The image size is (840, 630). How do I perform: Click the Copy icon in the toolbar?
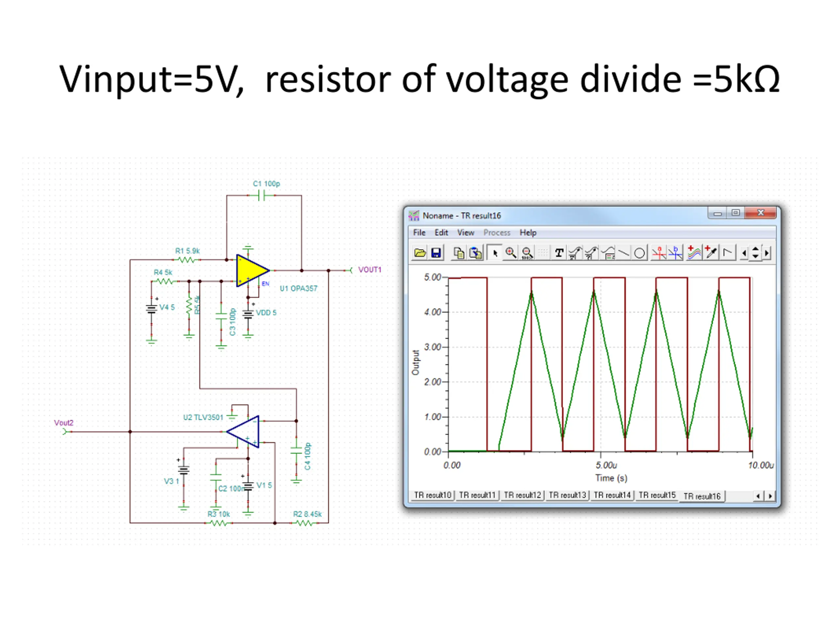click(459, 253)
